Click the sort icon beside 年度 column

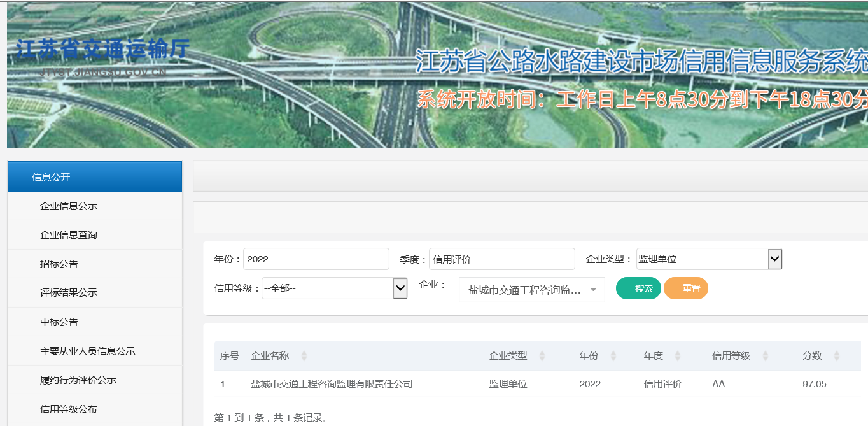[x=676, y=356]
